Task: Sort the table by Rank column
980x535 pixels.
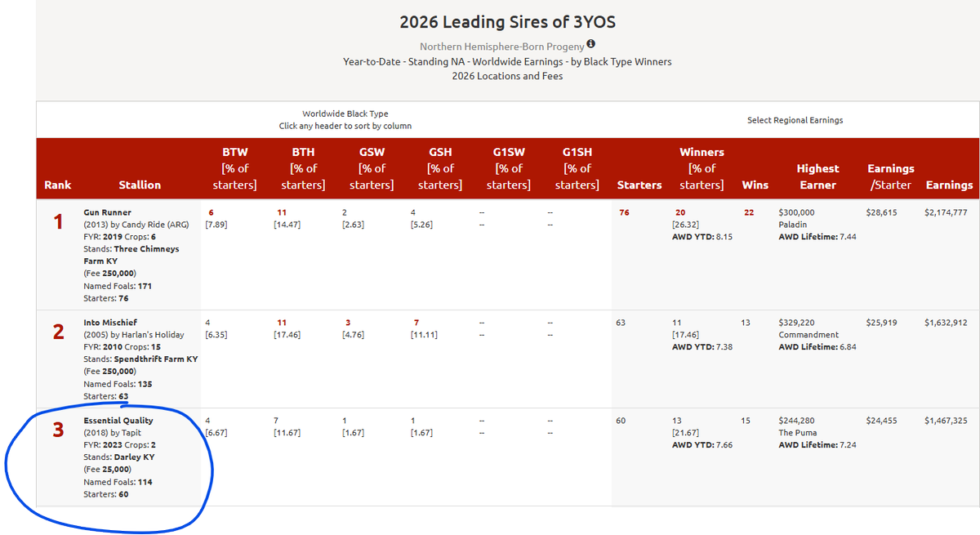Action: [58, 185]
